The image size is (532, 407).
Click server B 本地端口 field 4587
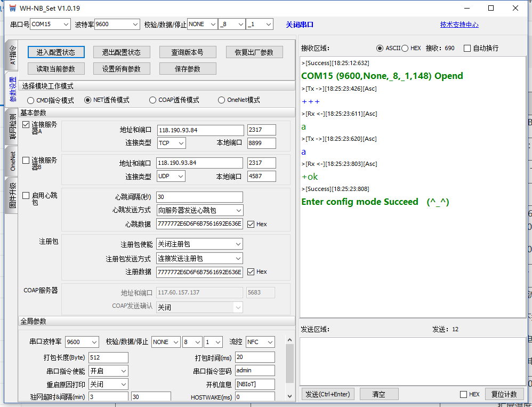coord(262,177)
